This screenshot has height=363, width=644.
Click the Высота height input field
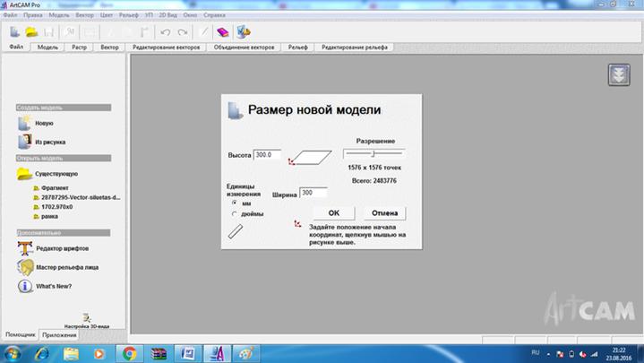coord(268,155)
